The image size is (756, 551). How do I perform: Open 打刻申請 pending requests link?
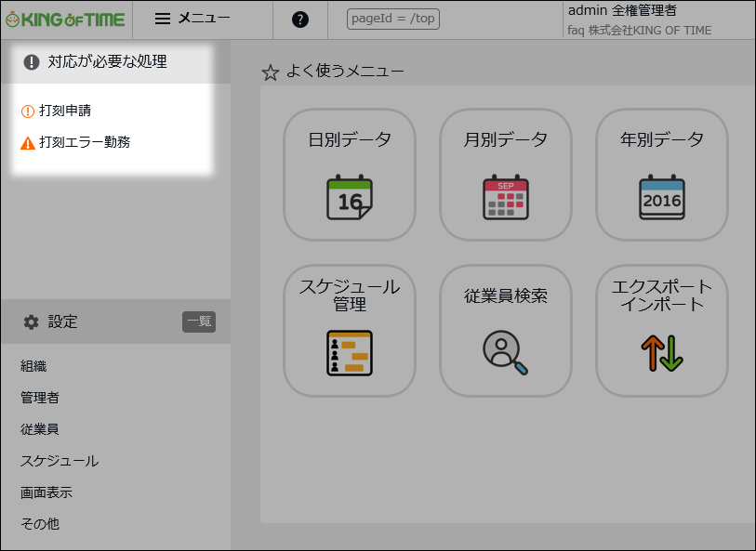click(65, 111)
